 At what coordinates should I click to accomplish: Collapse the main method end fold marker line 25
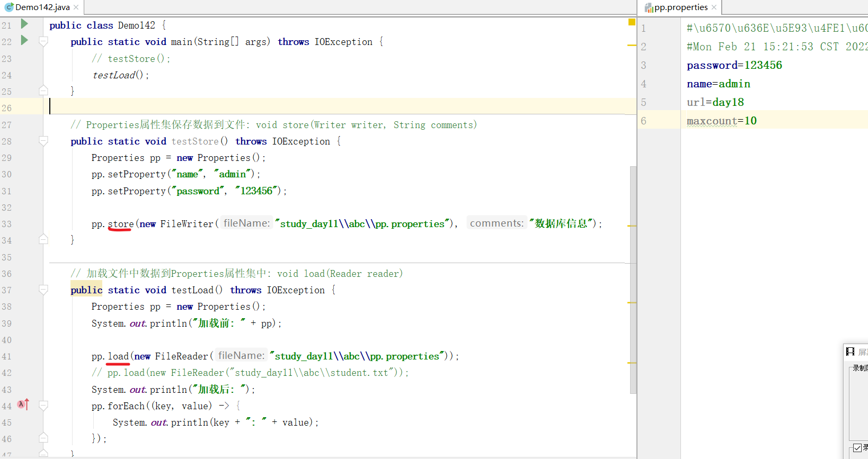tap(43, 91)
